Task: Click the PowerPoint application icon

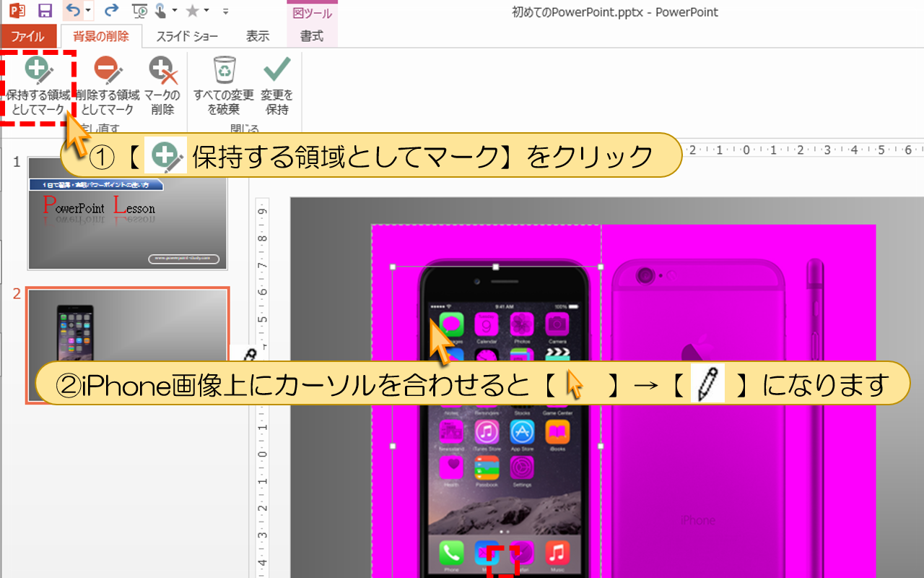Action: [18, 11]
